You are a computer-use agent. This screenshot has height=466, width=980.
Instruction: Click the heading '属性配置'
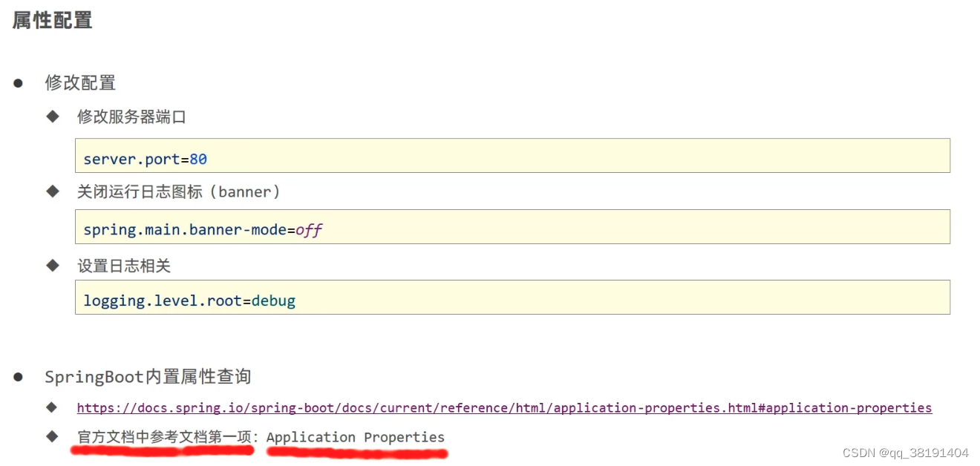pos(52,20)
